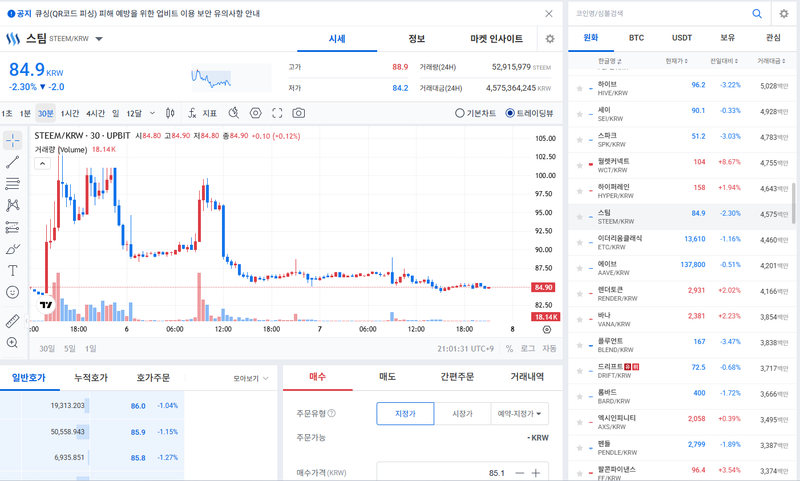Open the 예약-지정가 dropdown
Screen dimensions: 800x481
point(520,414)
